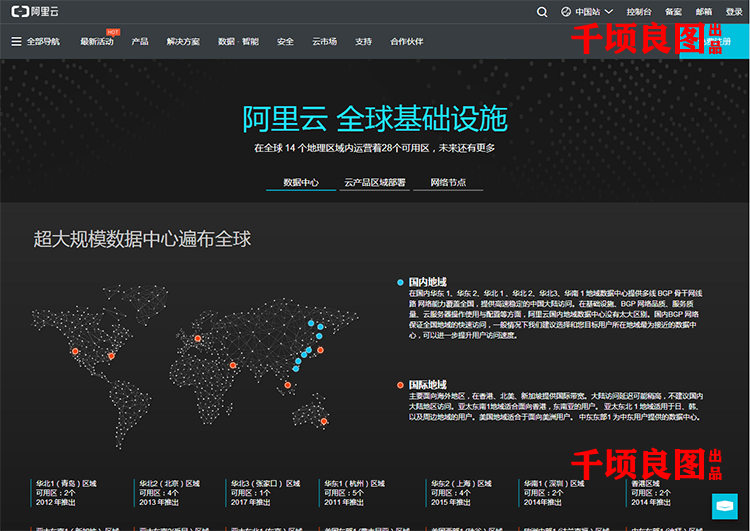750x531 pixels.
Task: Open the 云市场 menu item
Action: click(x=324, y=42)
